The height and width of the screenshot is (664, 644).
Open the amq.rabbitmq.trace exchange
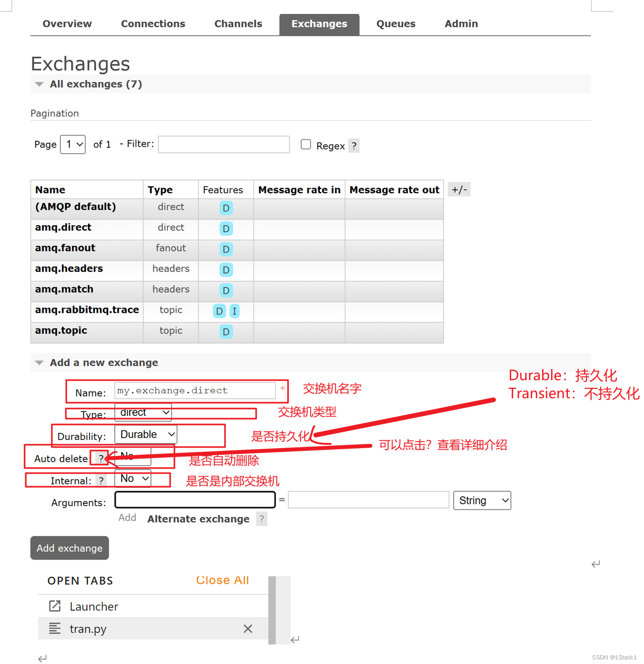pos(87,310)
